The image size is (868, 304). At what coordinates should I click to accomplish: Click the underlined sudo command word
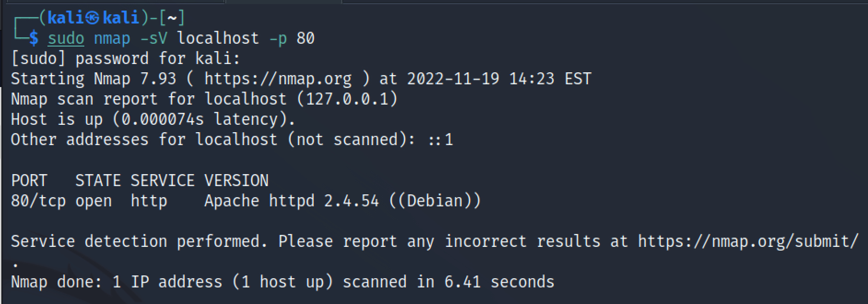(66, 38)
